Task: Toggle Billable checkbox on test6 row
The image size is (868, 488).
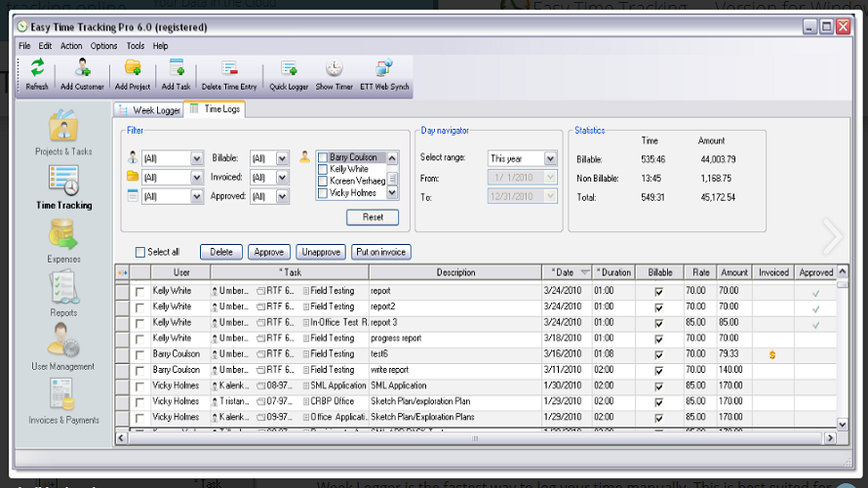Action: point(658,355)
